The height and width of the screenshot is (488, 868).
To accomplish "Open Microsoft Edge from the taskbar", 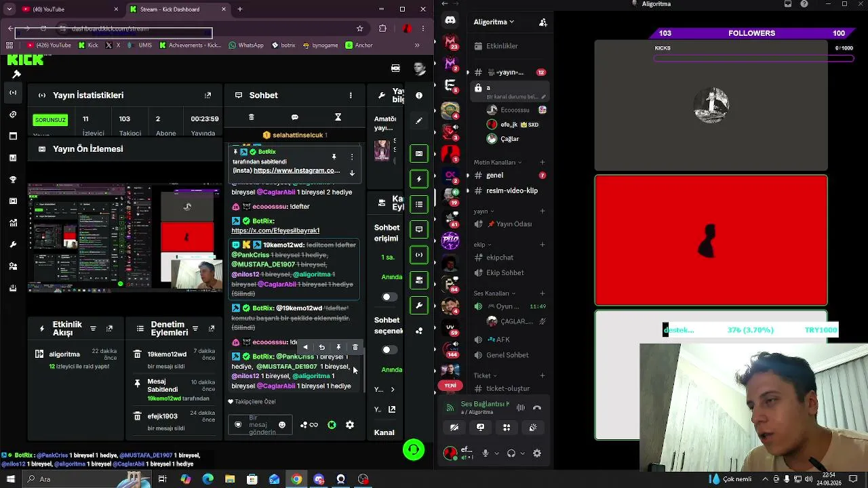I will point(208,479).
